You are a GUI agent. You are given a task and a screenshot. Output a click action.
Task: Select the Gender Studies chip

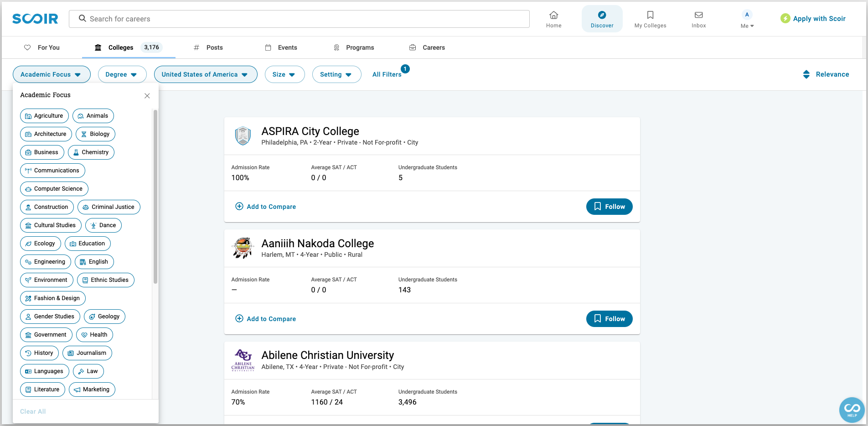[50, 317]
